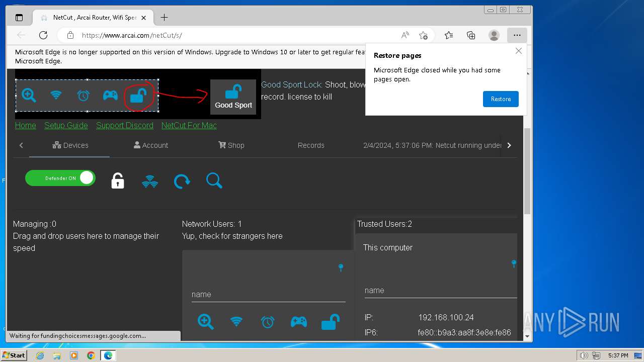Click the Good Sport lock button
This screenshot has height=362, width=644.
233,97
